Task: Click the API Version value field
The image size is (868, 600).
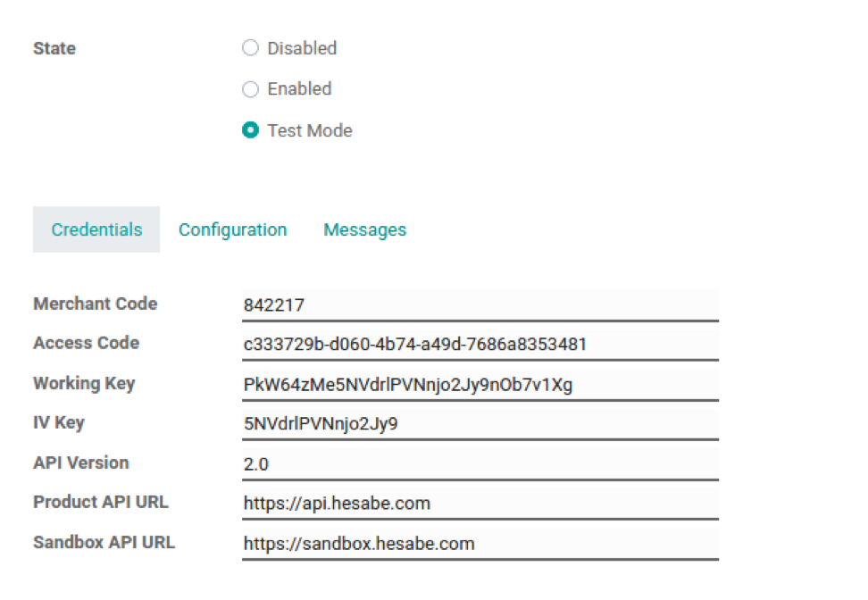Action: click(x=480, y=463)
